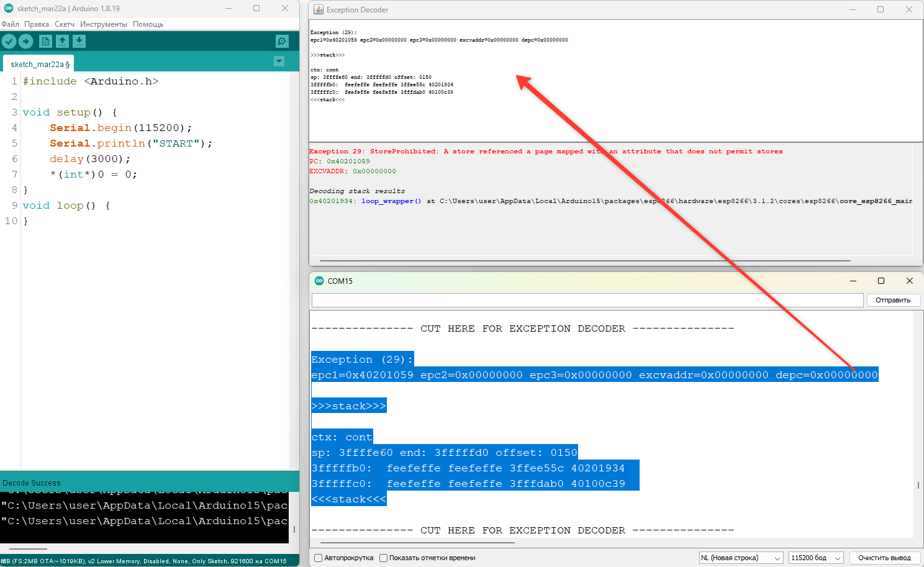The height and width of the screenshot is (567, 924).
Task: Click the Save sketch down-arrow icon
Action: click(x=79, y=42)
